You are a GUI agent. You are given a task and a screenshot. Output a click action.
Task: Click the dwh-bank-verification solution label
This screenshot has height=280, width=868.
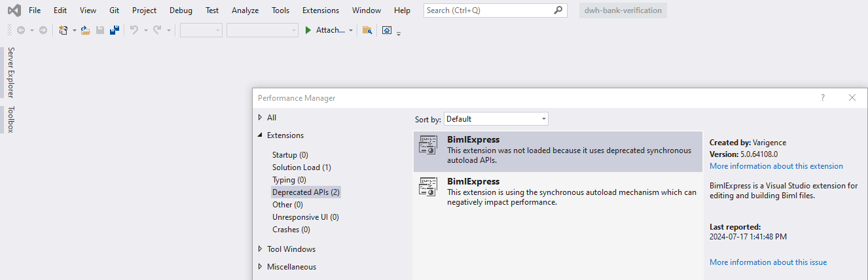click(x=623, y=10)
